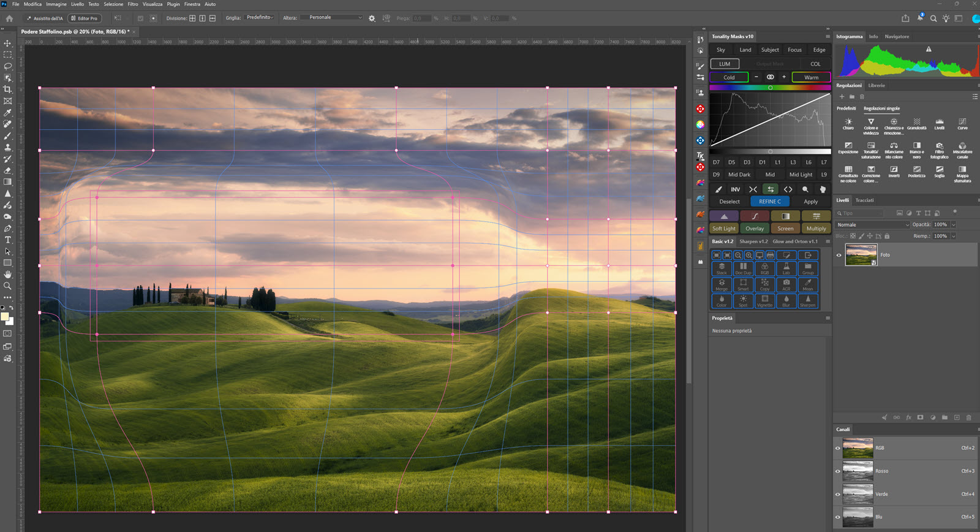
Task: Select the Zoom tool in the left toolbar
Action: [7, 286]
